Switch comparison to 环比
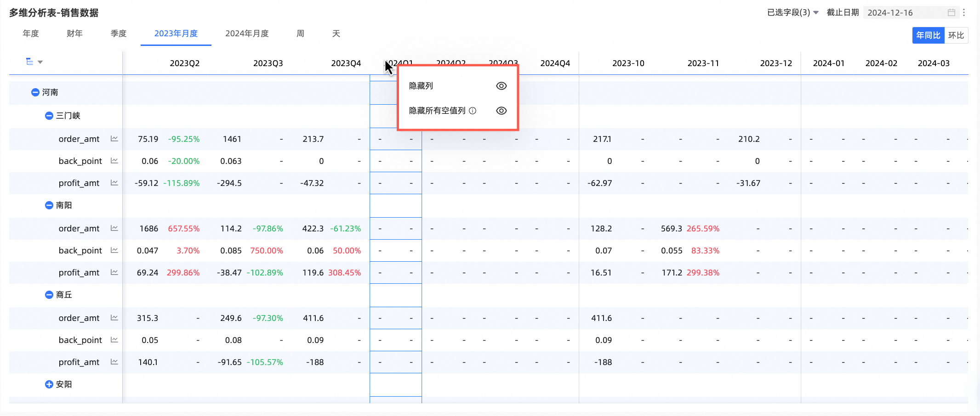The width and height of the screenshot is (980, 416). (956, 35)
